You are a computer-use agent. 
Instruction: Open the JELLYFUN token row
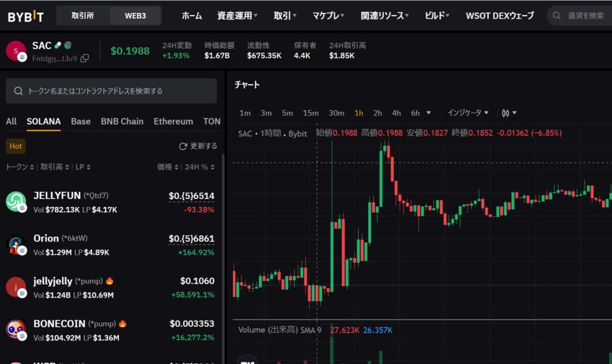click(110, 202)
